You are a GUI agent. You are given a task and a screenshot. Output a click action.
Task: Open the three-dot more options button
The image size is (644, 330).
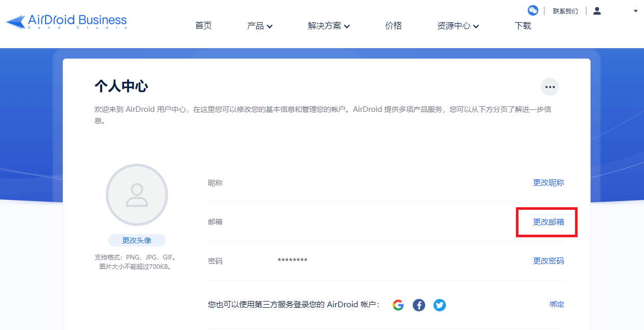tap(550, 87)
